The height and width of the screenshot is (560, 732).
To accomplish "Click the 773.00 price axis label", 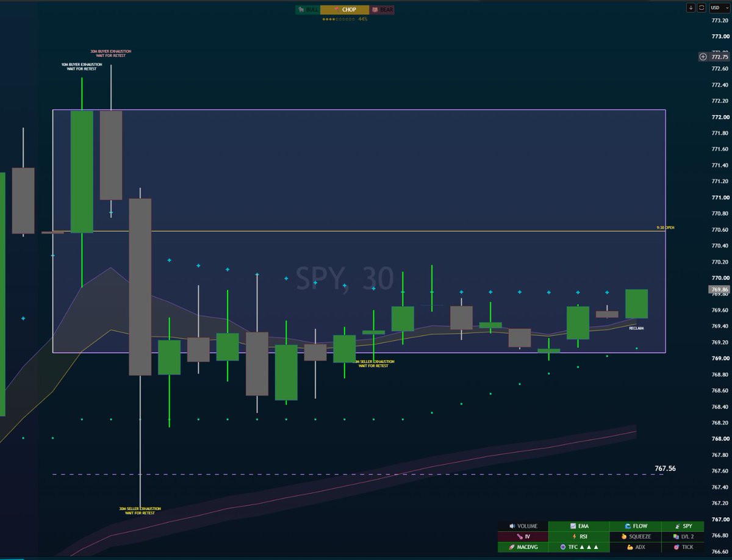I will (720, 37).
